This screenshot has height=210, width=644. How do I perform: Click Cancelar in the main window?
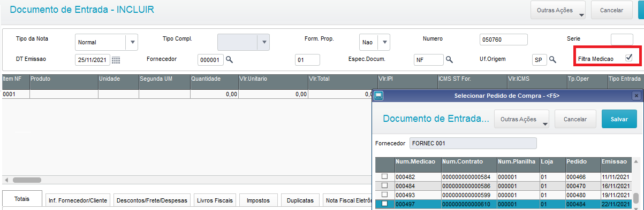611,10
